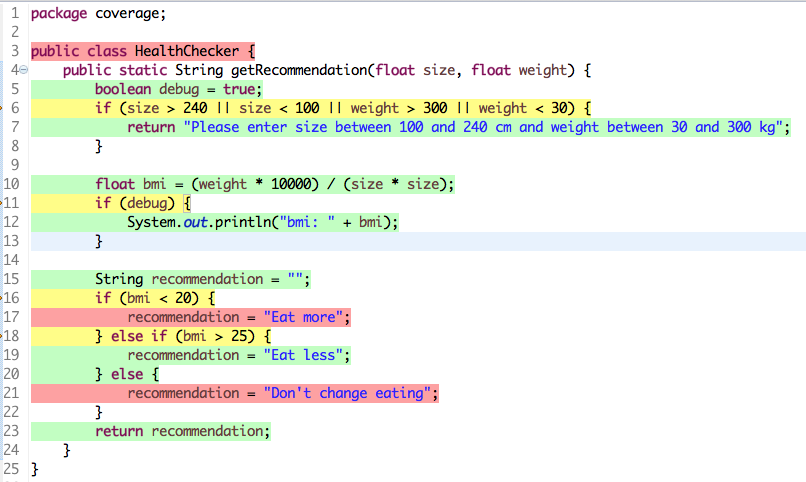806x482 pixels.
Task: Click 'return recommendation;' statement
Action: pos(182,432)
